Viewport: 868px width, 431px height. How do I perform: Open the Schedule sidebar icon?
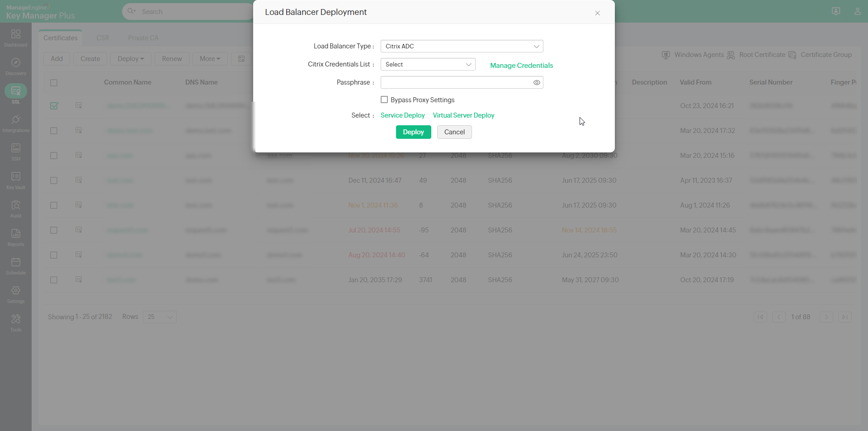[16, 262]
